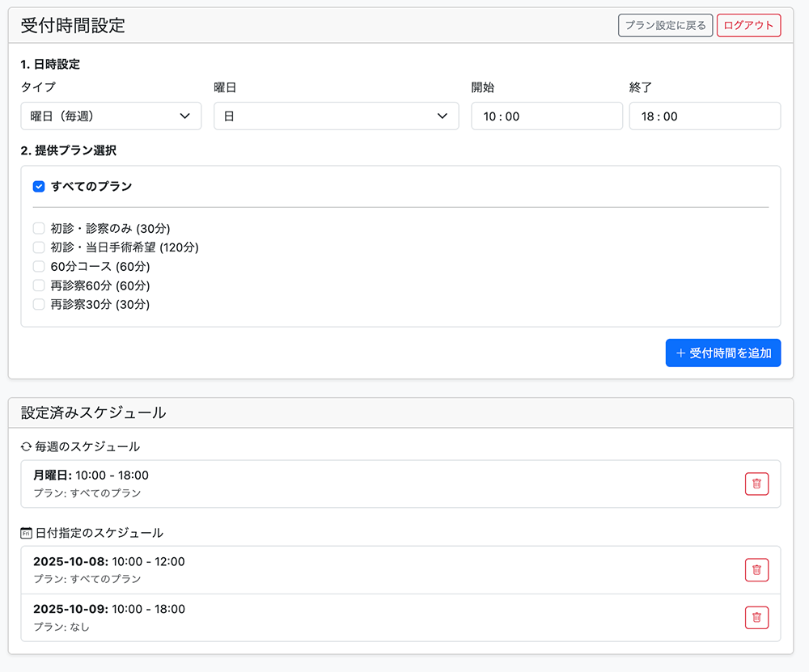The height and width of the screenshot is (672, 809).
Task: Go back via プラン設定に戻る button
Action: 665,26
